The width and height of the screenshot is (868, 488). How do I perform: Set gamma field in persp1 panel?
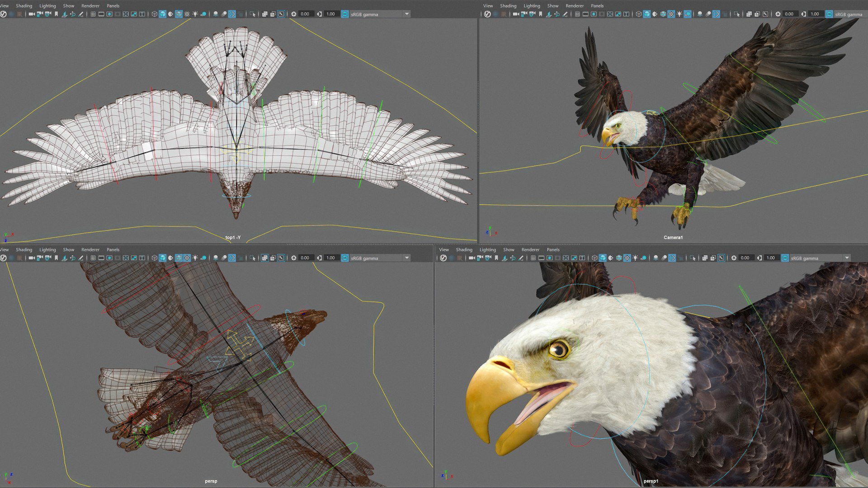pos(771,258)
